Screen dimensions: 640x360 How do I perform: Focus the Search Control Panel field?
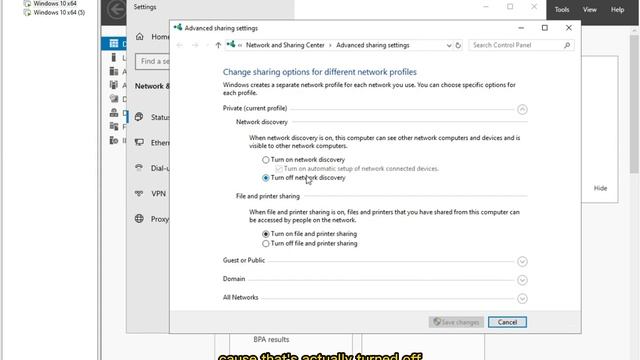(x=521, y=45)
